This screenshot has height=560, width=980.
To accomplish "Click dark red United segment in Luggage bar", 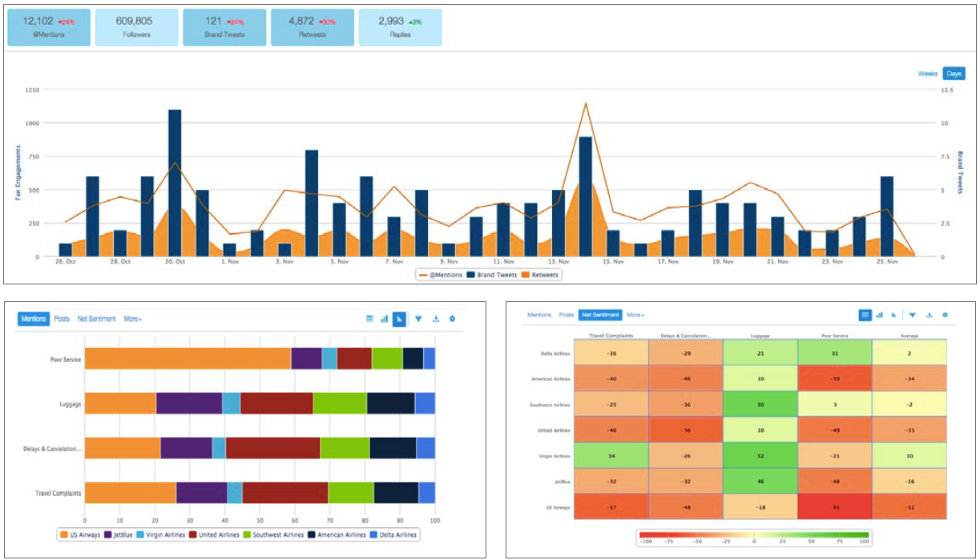I will (x=276, y=404).
